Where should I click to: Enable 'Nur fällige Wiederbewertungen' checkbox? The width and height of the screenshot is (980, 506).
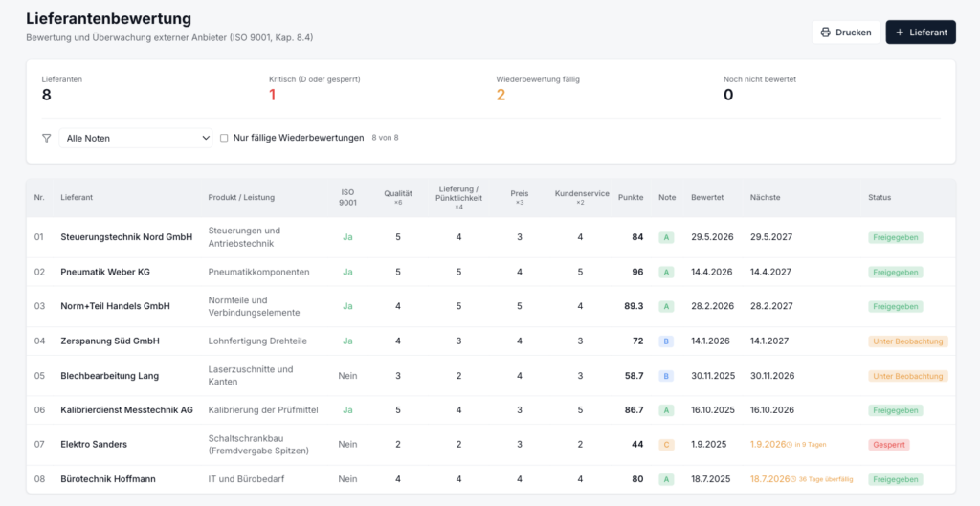tap(224, 138)
